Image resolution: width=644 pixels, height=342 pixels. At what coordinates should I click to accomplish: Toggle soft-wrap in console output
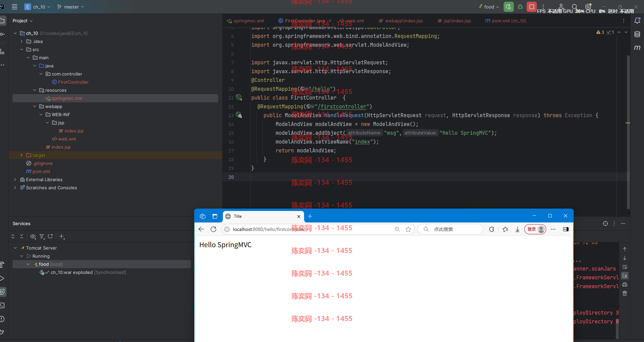click(x=625, y=267)
